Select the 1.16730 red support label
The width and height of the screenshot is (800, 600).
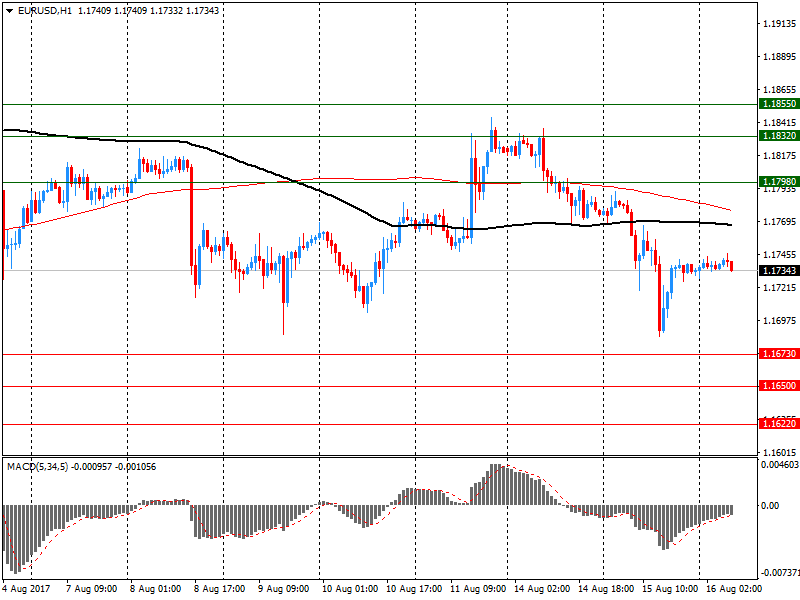(x=779, y=354)
